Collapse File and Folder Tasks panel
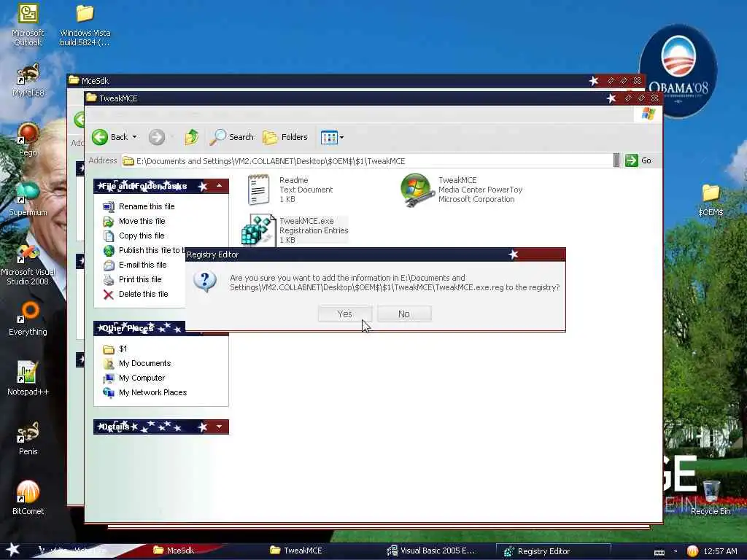The height and width of the screenshot is (560, 747). tap(219, 186)
